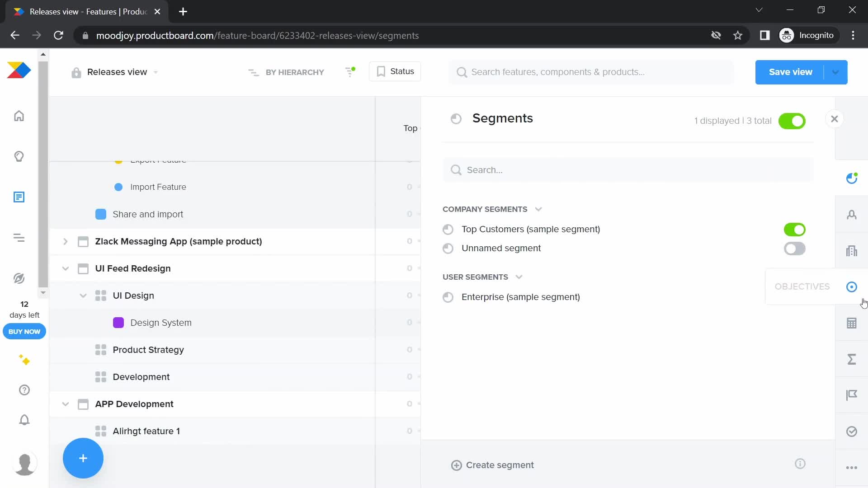Open BY HIERARCHY grouping selector
868x488 pixels.
pos(286,72)
